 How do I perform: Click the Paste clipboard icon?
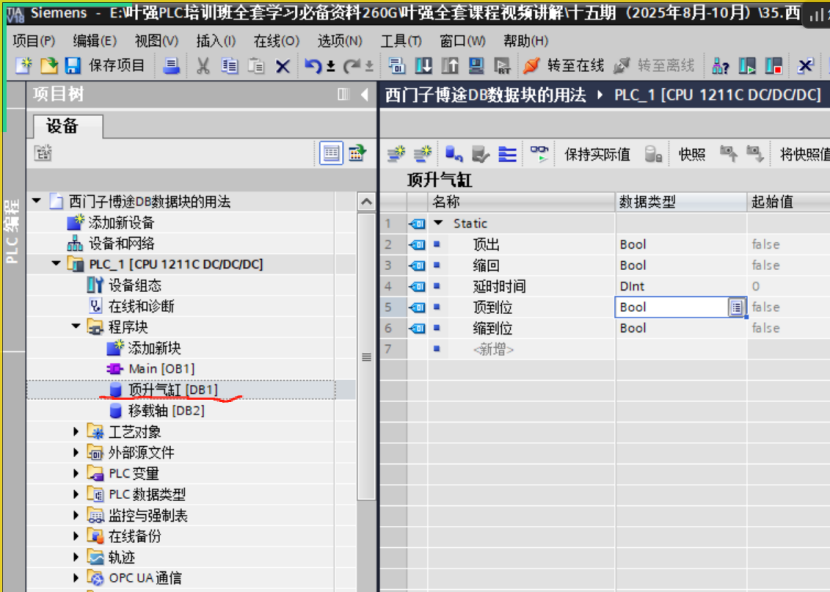pyautogui.click(x=256, y=66)
